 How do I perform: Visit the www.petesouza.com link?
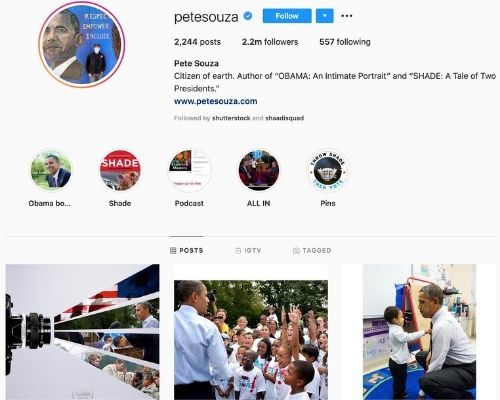coord(216,101)
